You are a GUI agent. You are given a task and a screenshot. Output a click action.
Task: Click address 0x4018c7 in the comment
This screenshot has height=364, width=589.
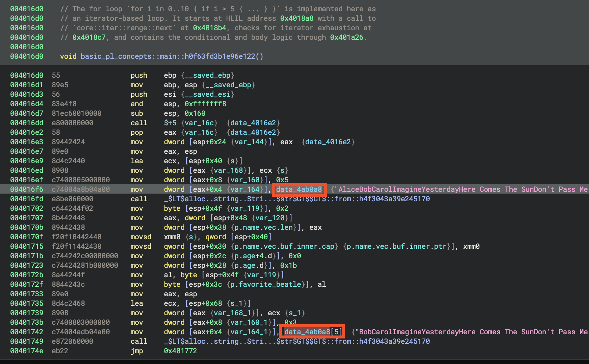[x=89, y=37]
